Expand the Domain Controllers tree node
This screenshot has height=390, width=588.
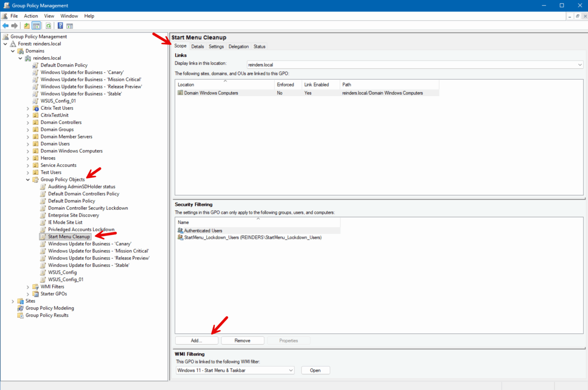28,122
